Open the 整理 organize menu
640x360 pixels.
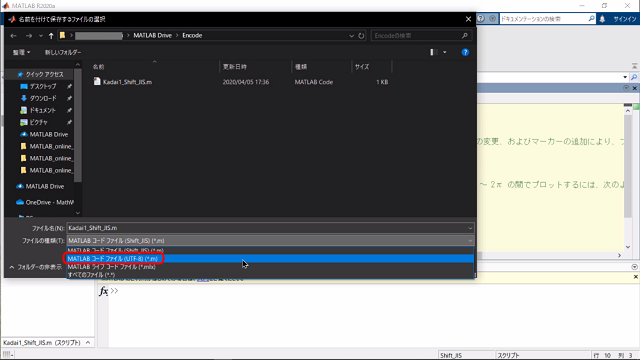[21, 53]
